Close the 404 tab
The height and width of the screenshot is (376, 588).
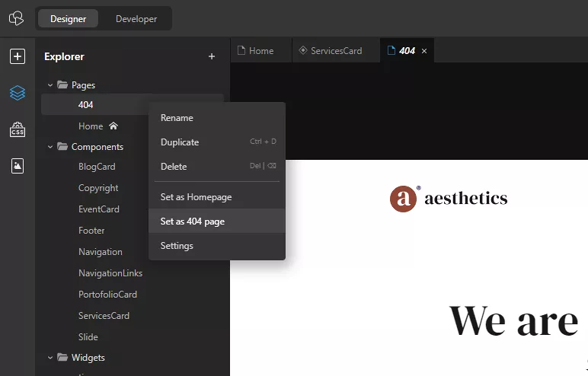pos(424,51)
